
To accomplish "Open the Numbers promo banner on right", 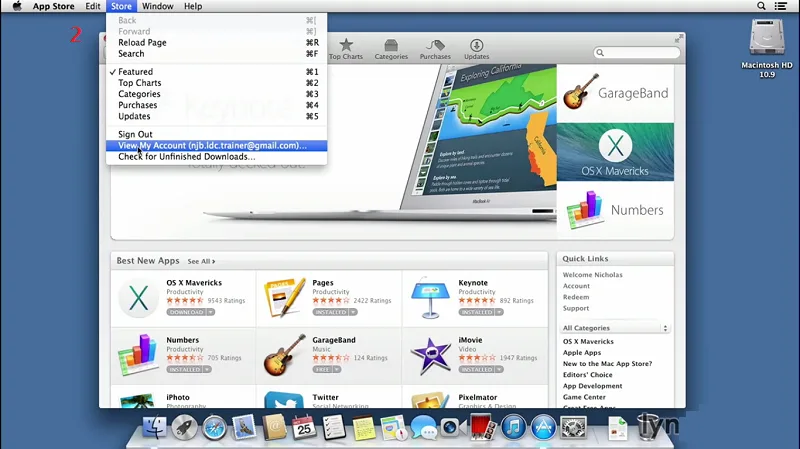I will (615, 210).
